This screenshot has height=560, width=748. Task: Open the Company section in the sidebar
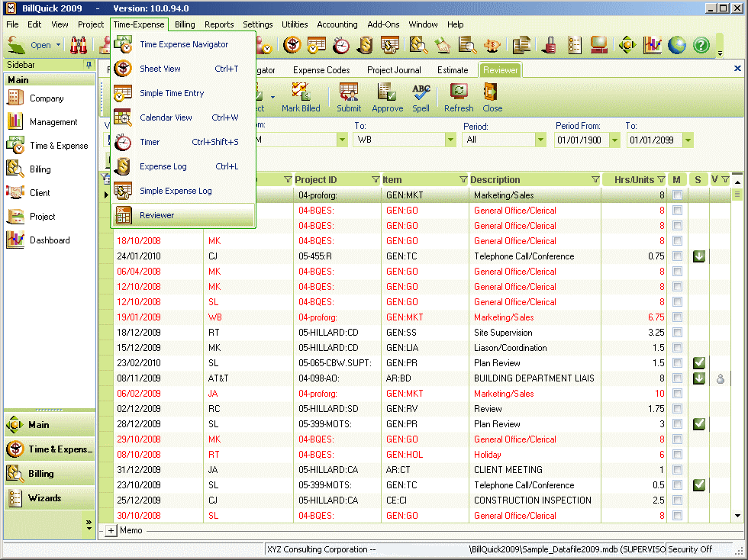pyautogui.click(x=47, y=98)
